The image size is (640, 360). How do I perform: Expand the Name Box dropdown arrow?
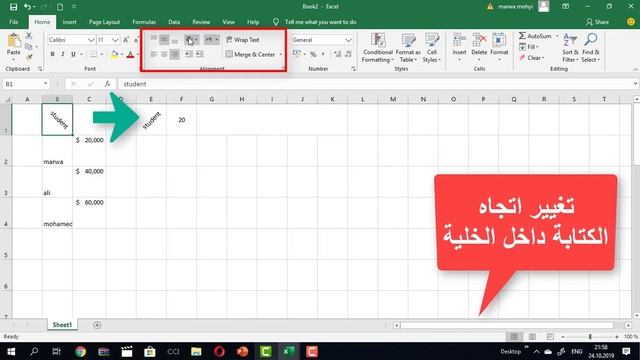(45, 84)
